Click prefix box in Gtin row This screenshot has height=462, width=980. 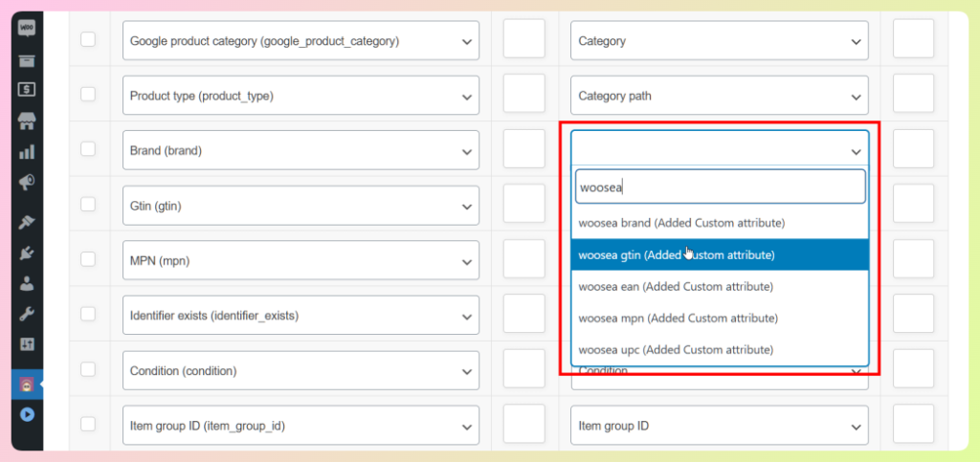pos(523,204)
